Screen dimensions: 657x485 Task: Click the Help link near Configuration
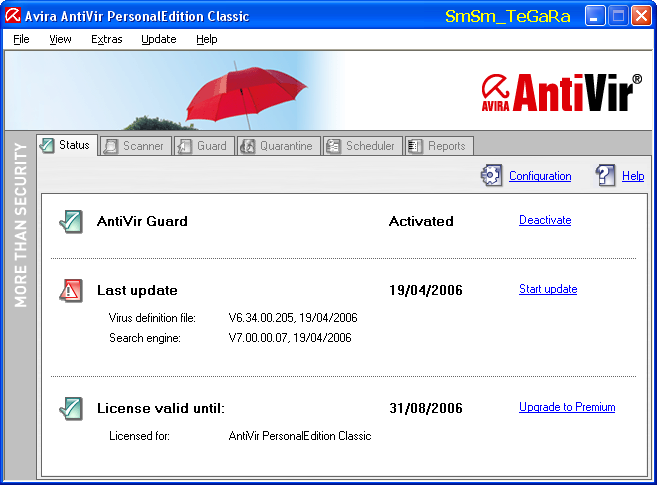[x=633, y=176]
